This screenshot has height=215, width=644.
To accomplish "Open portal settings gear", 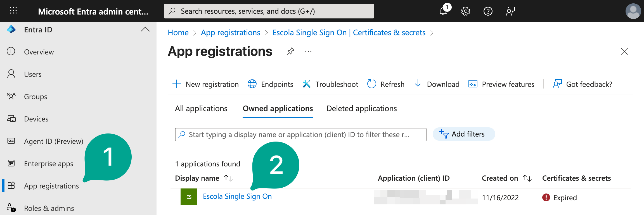I will click(x=466, y=11).
